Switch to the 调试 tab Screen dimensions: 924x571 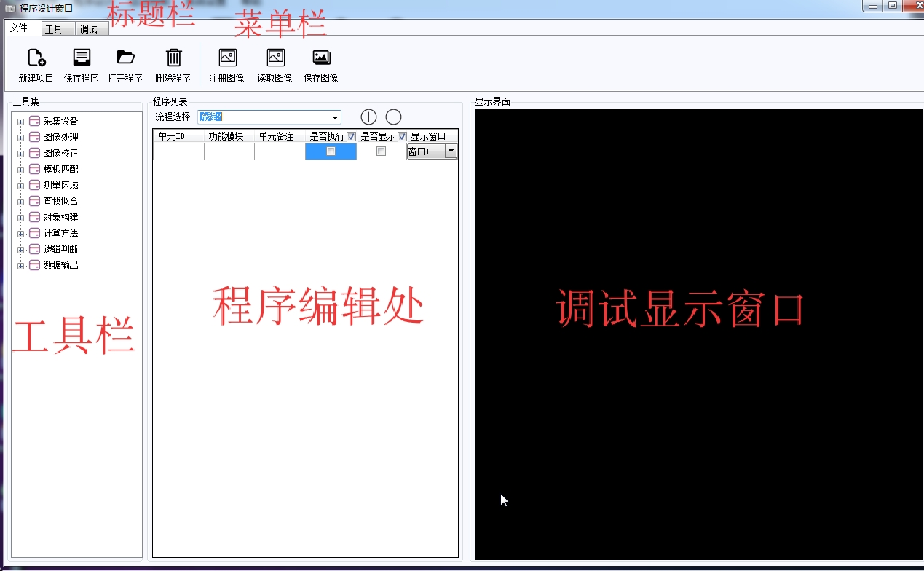[x=92, y=29]
